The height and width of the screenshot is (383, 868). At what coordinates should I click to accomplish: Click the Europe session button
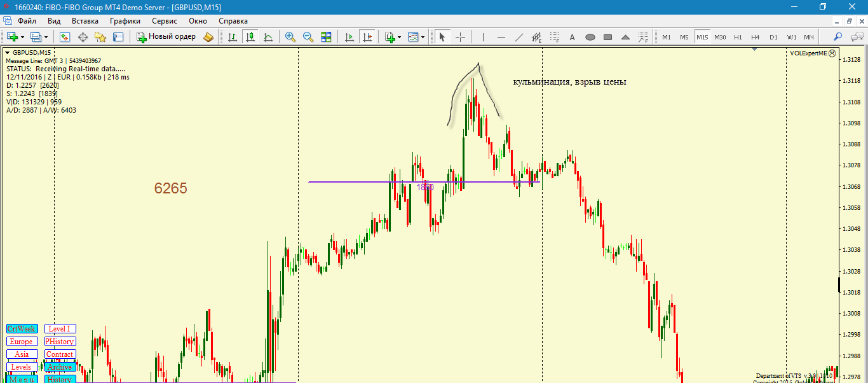[22, 342]
